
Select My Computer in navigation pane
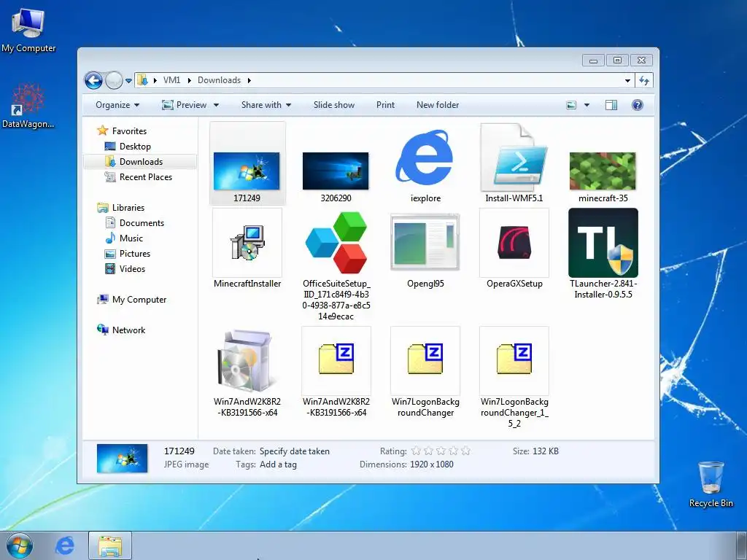132,300
